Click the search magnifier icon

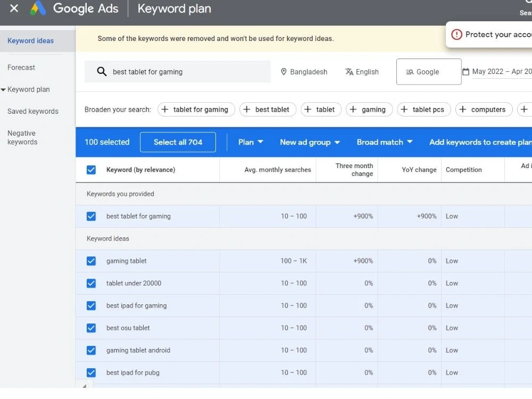[x=102, y=72]
